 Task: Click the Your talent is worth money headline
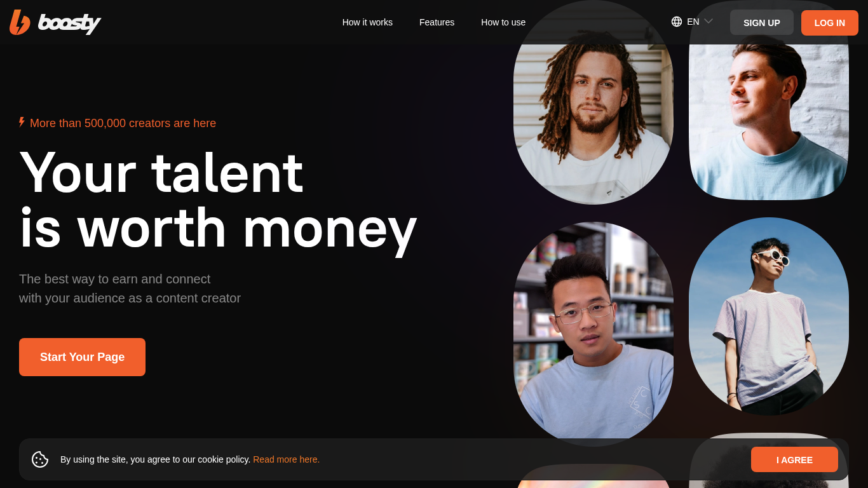point(218,200)
